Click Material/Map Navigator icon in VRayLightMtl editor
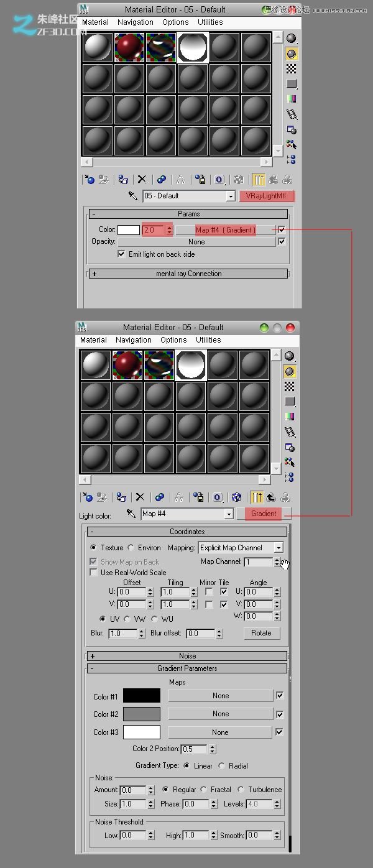 (x=292, y=160)
